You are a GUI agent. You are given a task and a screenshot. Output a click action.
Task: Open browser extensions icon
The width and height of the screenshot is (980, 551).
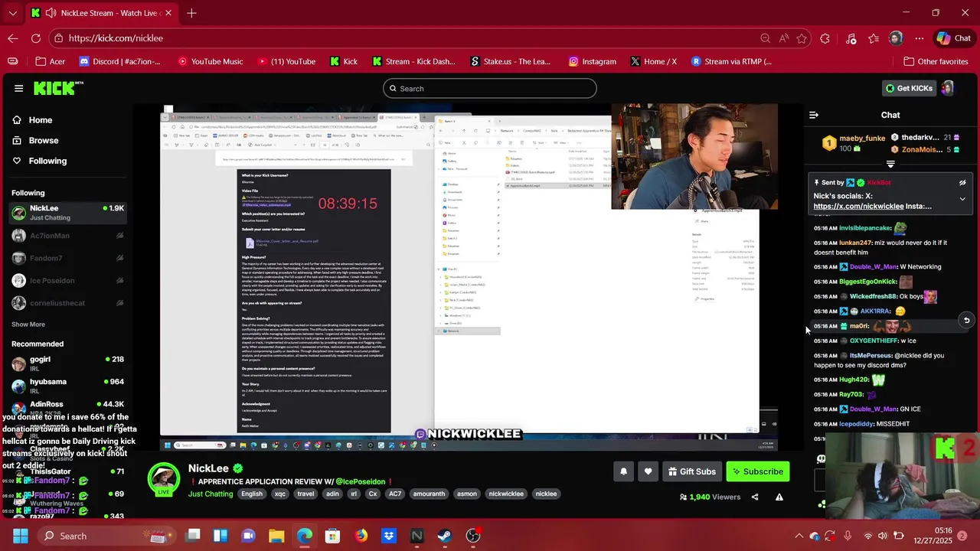(825, 38)
